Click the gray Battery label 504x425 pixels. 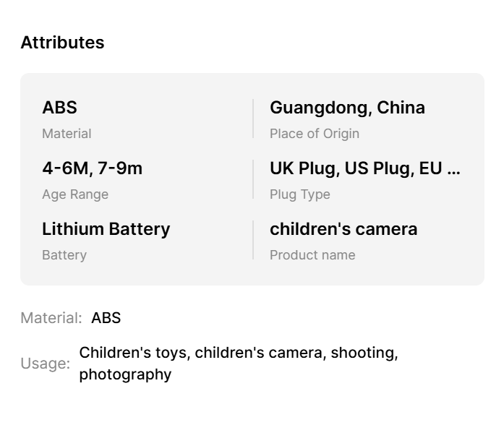click(x=64, y=255)
